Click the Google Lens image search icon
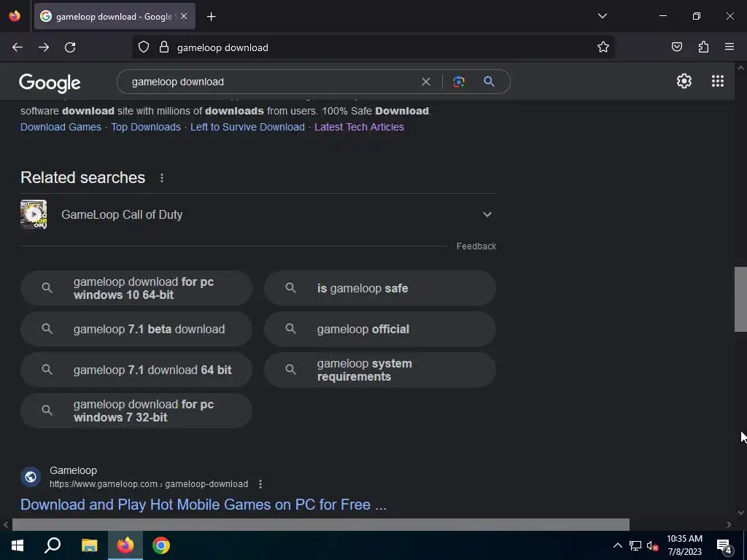This screenshot has width=747, height=560. tap(459, 82)
